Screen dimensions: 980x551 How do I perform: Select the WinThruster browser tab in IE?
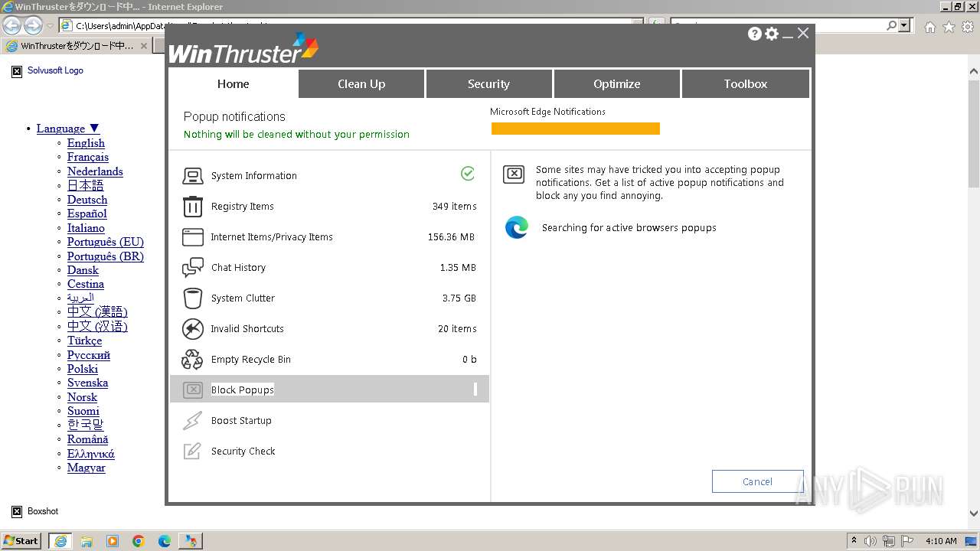[77, 46]
